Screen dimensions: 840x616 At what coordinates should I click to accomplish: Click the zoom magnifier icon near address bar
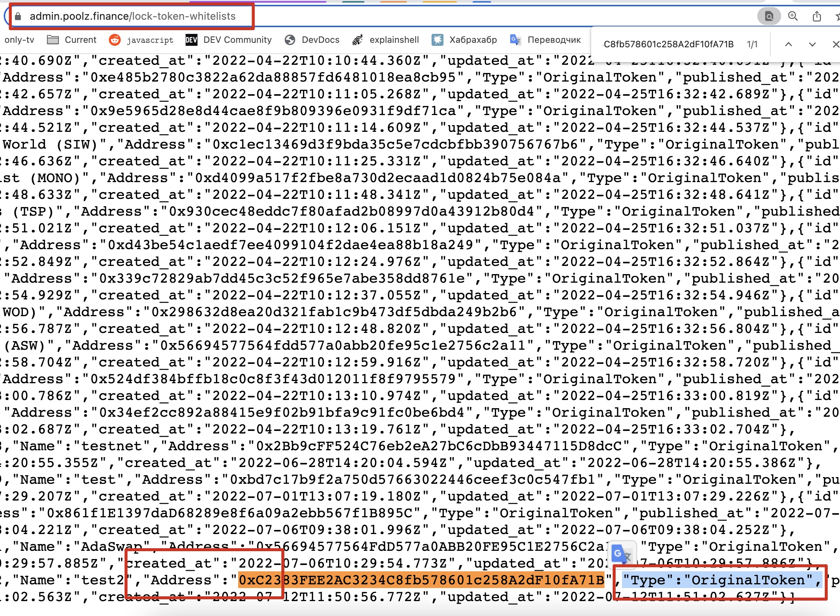pyautogui.click(x=792, y=16)
